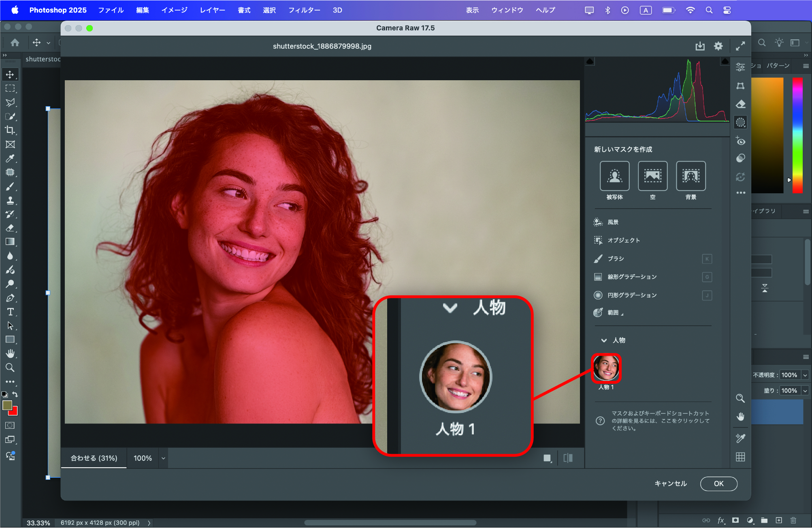
Task: Toggle shadow clipping warning in histogram
Action: coord(590,62)
